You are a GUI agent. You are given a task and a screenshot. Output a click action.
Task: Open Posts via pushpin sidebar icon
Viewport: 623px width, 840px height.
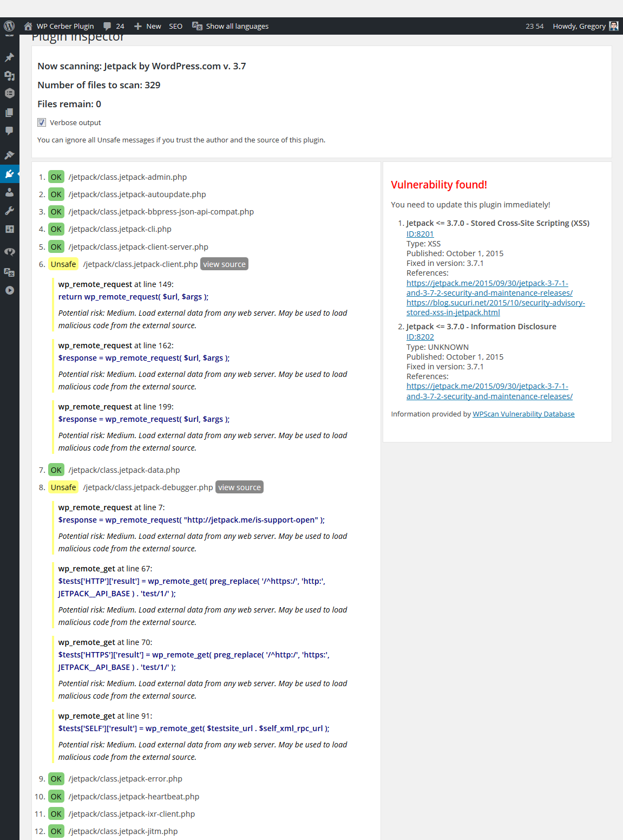[9, 57]
